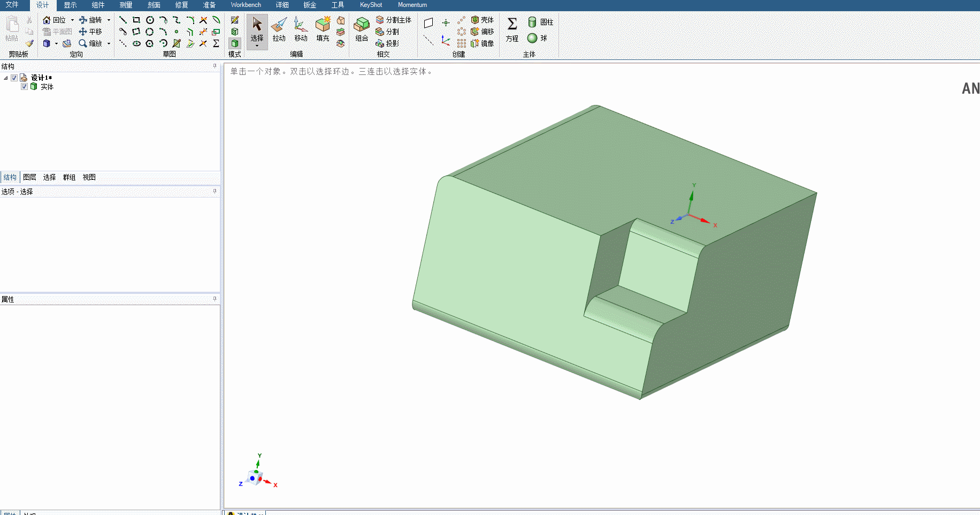This screenshot has height=515, width=980.
Task: Click the 回位 home view button
Action: [54, 20]
